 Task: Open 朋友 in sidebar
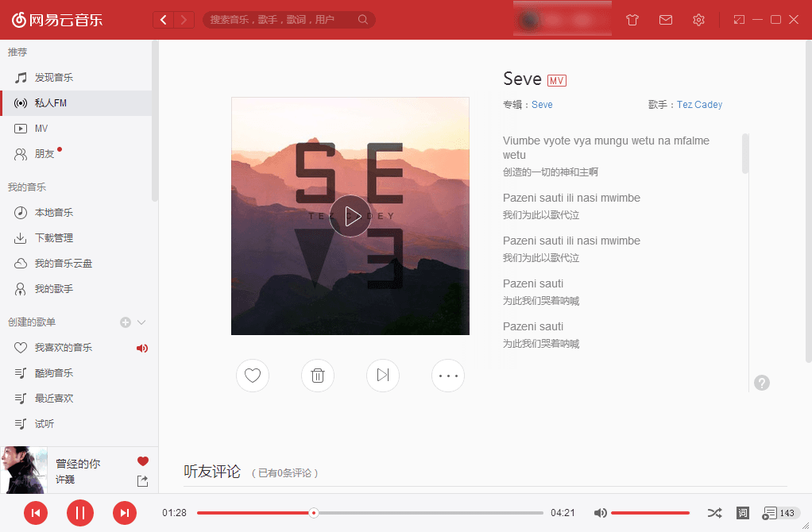pyautogui.click(x=75, y=154)
